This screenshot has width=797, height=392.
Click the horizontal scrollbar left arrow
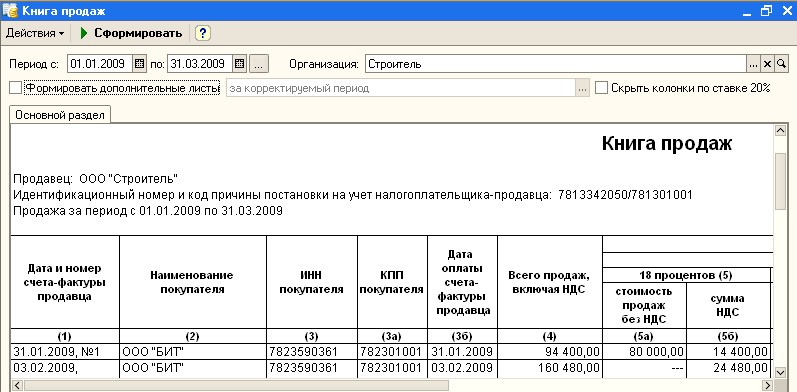[x=16, y=385]
